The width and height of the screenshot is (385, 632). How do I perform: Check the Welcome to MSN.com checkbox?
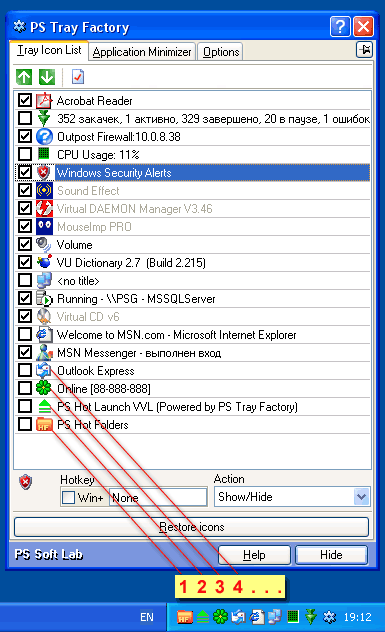(x=25, y=335)
